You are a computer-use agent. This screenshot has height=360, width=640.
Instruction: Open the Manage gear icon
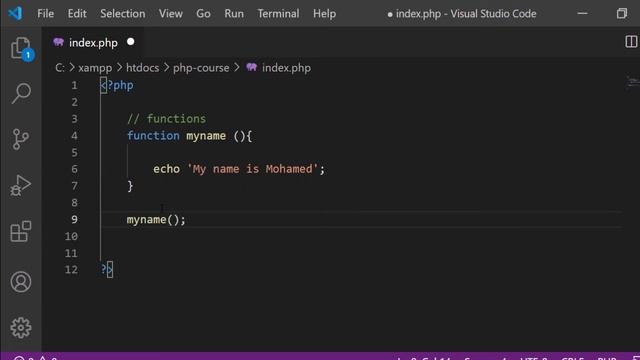(21, 327)
